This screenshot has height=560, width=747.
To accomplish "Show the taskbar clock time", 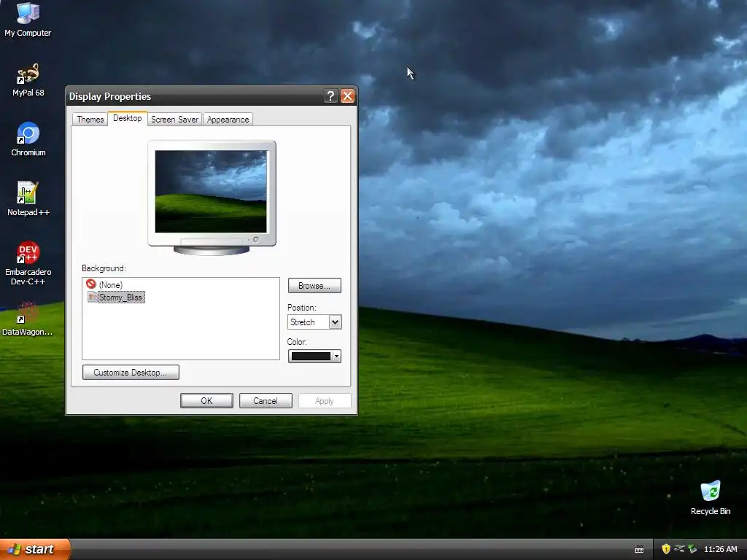I will (720, 549).
